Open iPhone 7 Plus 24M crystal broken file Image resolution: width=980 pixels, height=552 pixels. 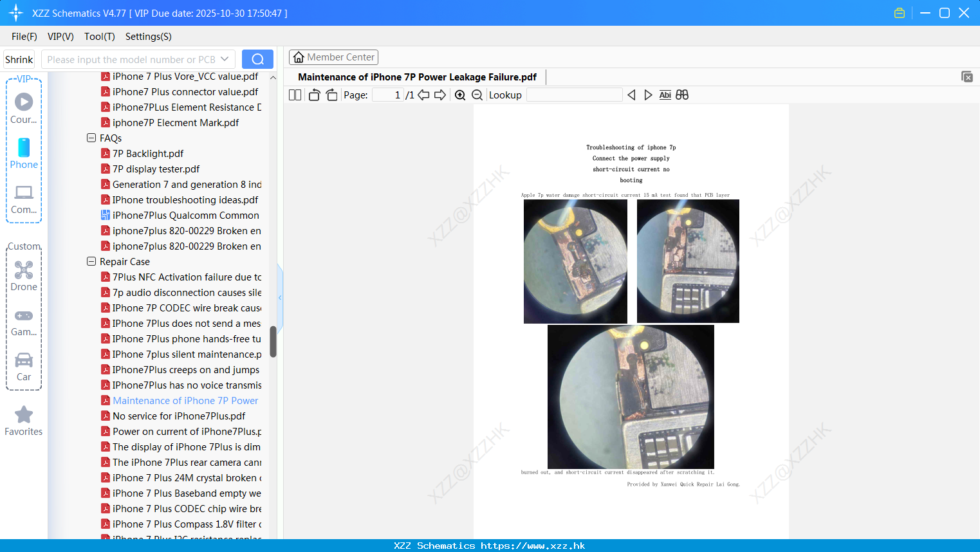pyautogui.click(x=181, y=478)
